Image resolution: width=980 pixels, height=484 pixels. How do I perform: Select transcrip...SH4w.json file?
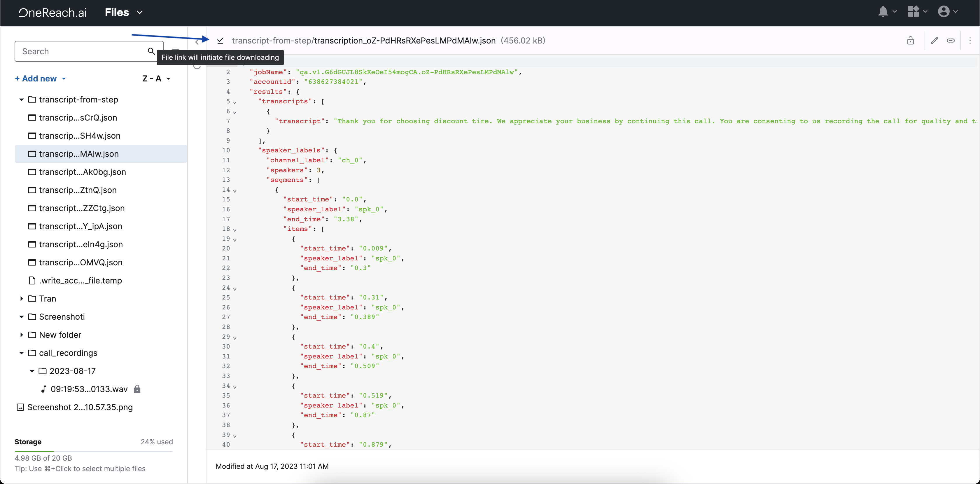click(101, 135)
